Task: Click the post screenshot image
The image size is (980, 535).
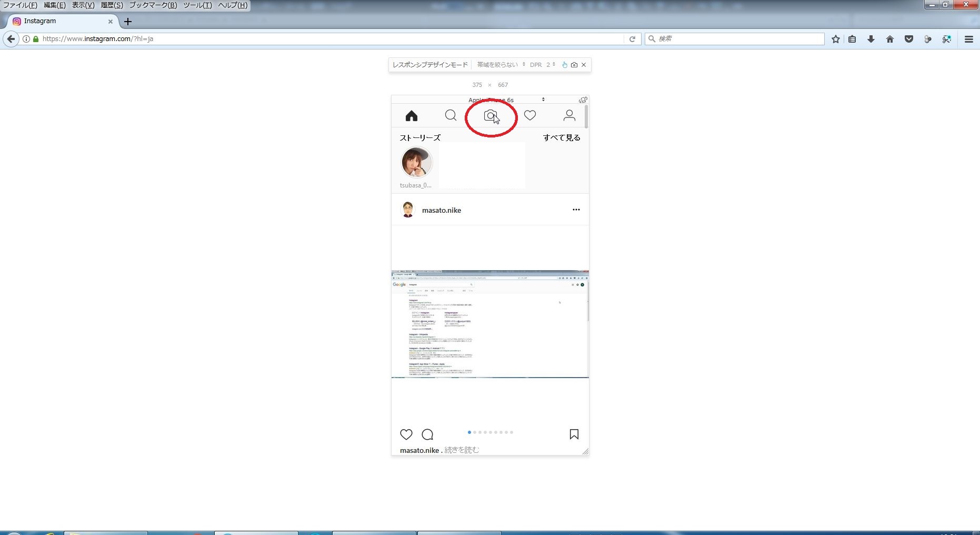Action: (490, 324)
